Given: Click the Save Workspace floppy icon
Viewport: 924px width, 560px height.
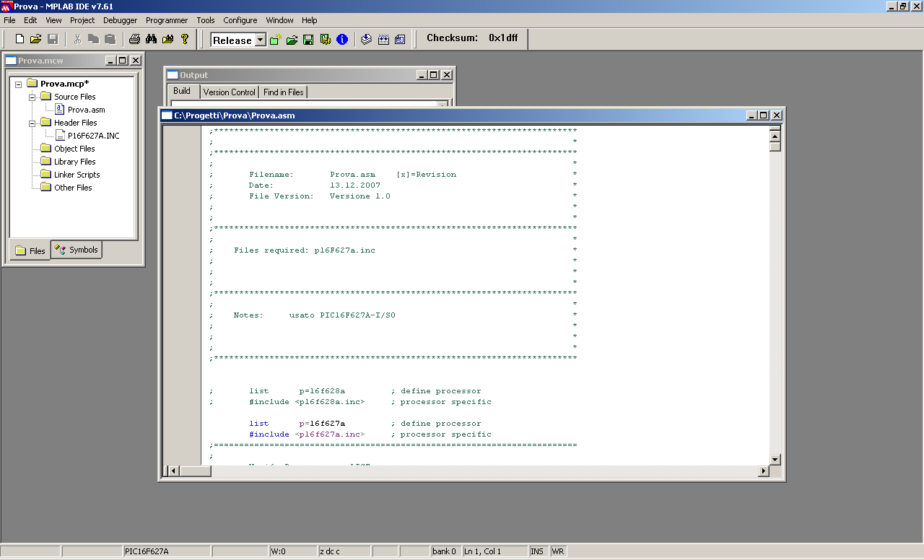Looking at the screenshot, I should click(x=308, y=40).
